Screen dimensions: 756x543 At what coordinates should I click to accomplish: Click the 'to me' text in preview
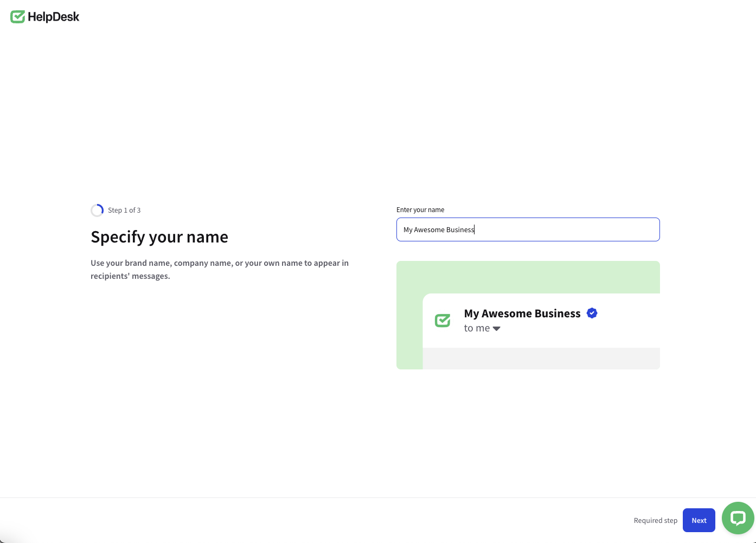coord(477,328)
